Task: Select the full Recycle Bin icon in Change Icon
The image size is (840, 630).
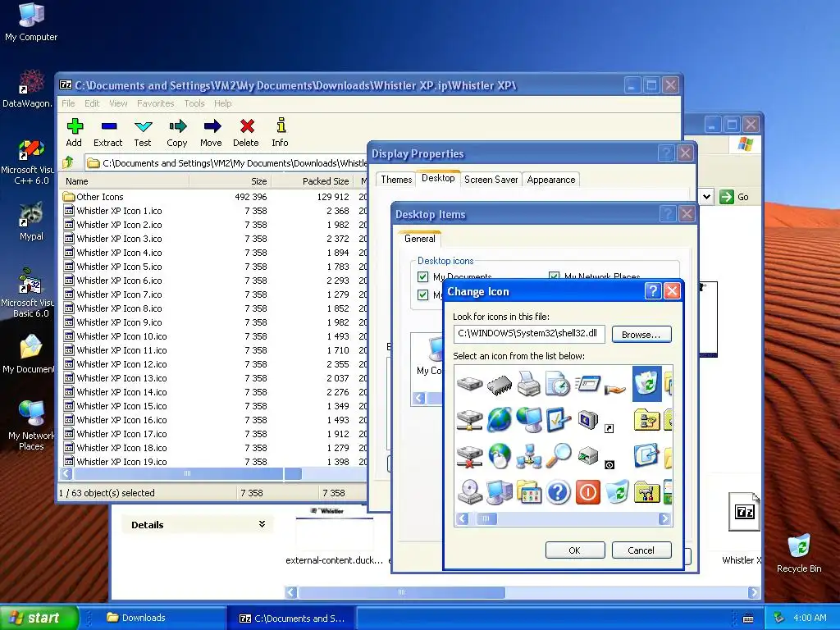Action: 646,384
